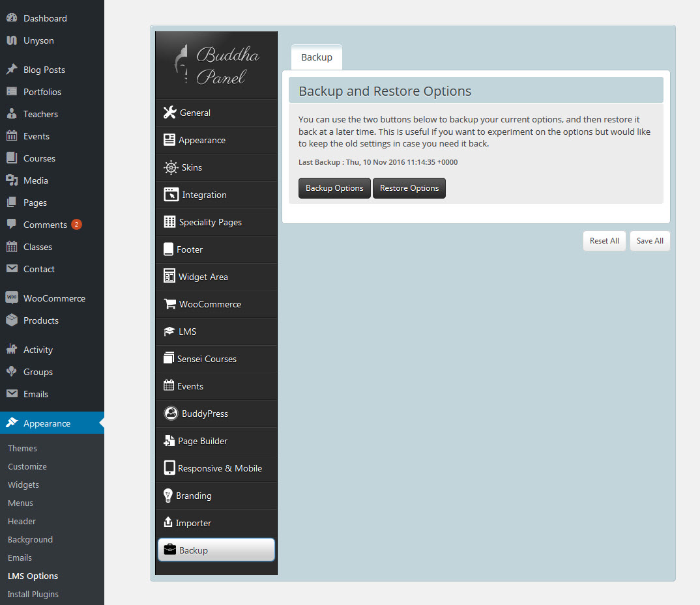Click the Reset All button
700x605 pixels.
[604, 241]
